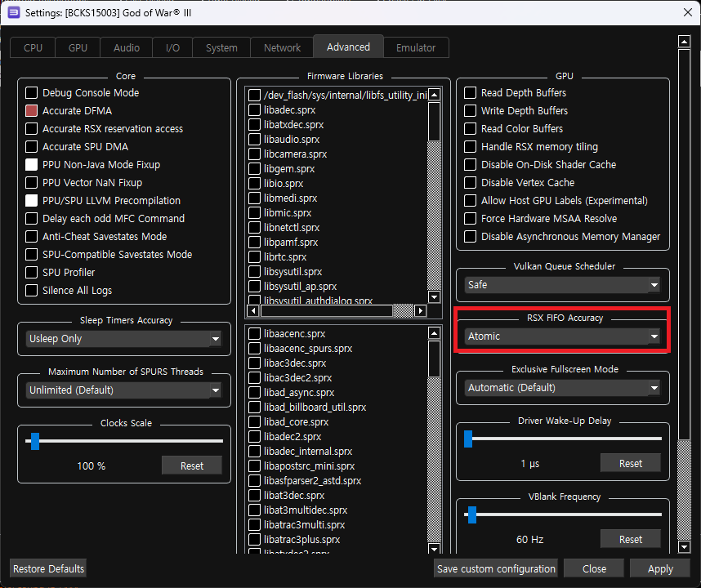Close the Settings dialog with X

[688, 12]
